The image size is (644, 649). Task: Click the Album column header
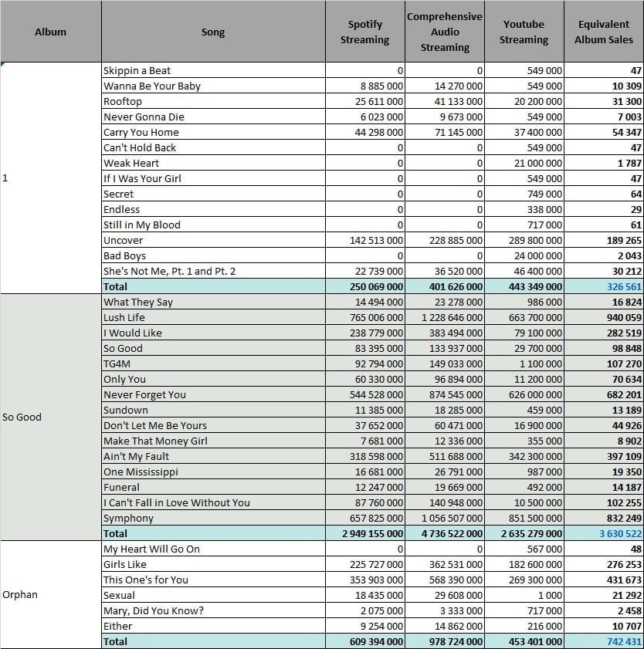(50, 32)
